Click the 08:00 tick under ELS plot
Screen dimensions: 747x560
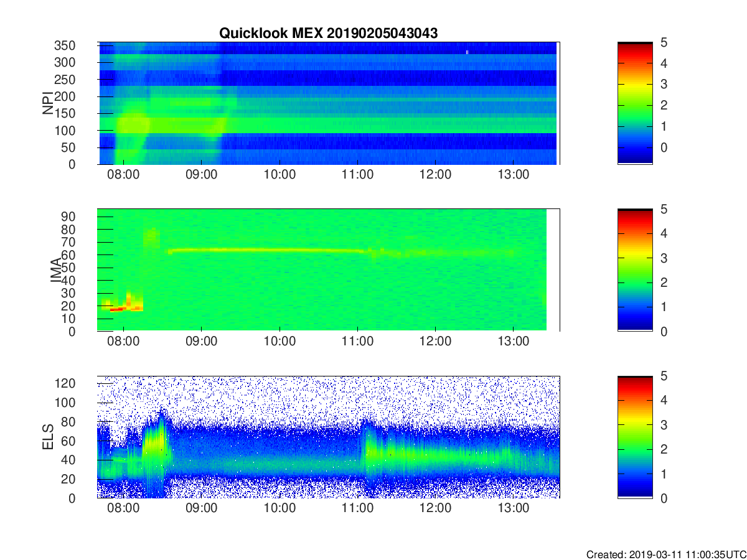click(x=124, y=508)
